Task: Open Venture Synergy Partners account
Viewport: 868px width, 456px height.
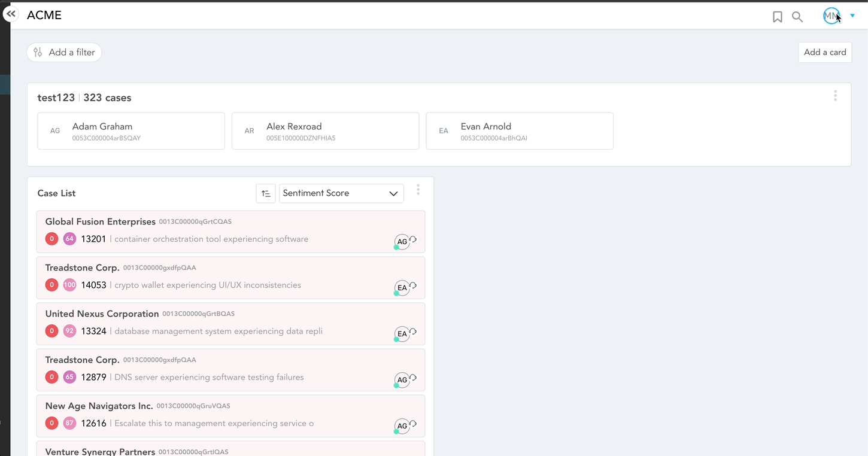Action: point(100,451)
